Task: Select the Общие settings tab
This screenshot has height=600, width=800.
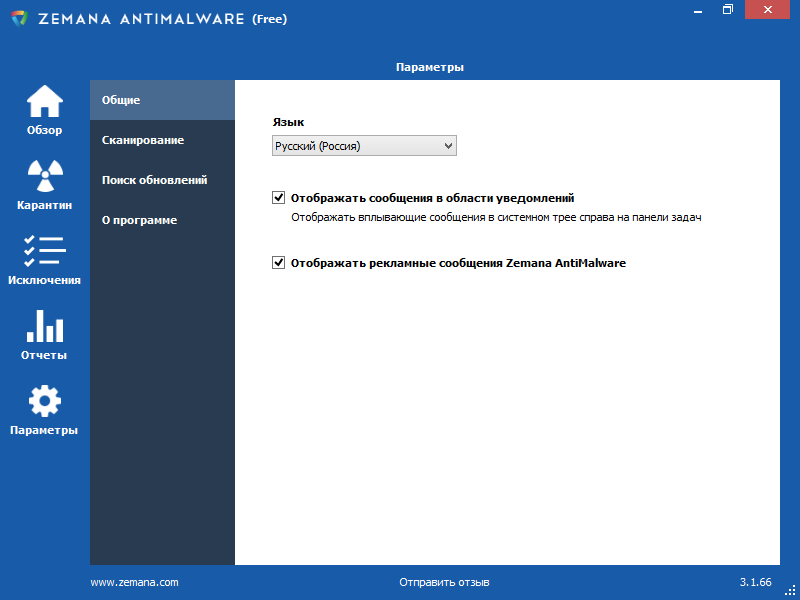Action: tap(162, 100)
